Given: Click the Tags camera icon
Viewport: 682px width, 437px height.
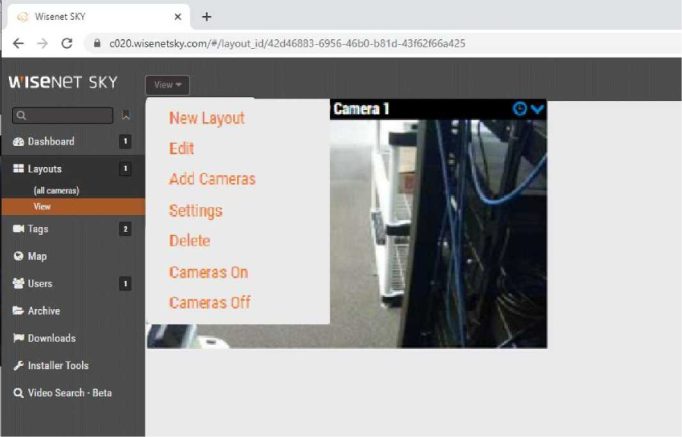Looking at the screenshot, I should 18,229.
